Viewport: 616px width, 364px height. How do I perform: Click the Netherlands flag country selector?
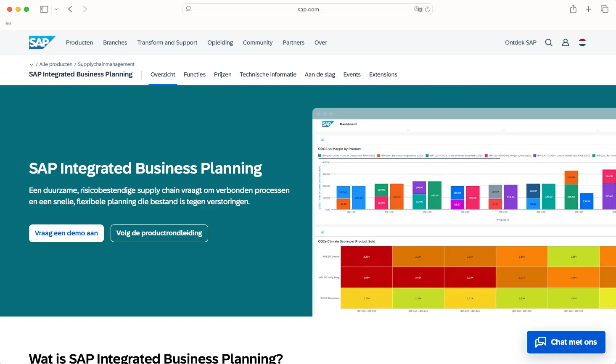coord(582,42)
